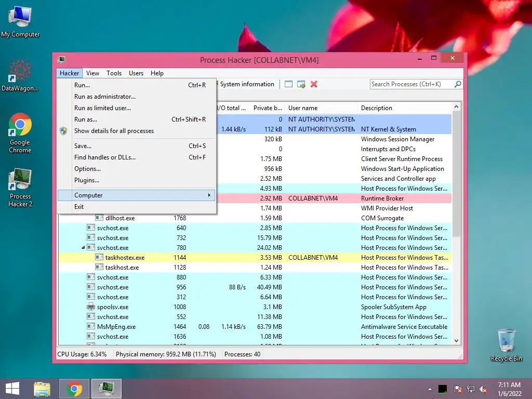Image resolution: width=532 pixels, height=399 pixels.
Task: Click Chrome taskbar icon
Action: (x=74, y=389)
